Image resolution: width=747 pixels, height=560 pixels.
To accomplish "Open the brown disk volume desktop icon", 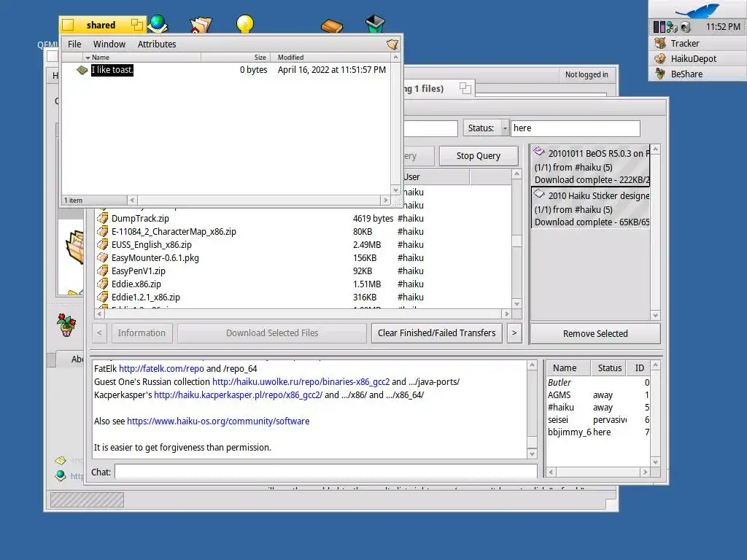I will (x=332, y=26).
